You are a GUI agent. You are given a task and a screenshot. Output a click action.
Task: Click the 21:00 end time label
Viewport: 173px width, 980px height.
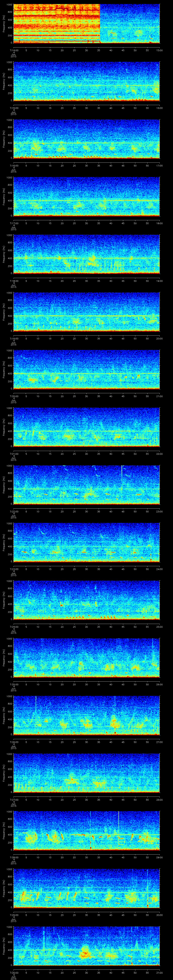point(159,396)
